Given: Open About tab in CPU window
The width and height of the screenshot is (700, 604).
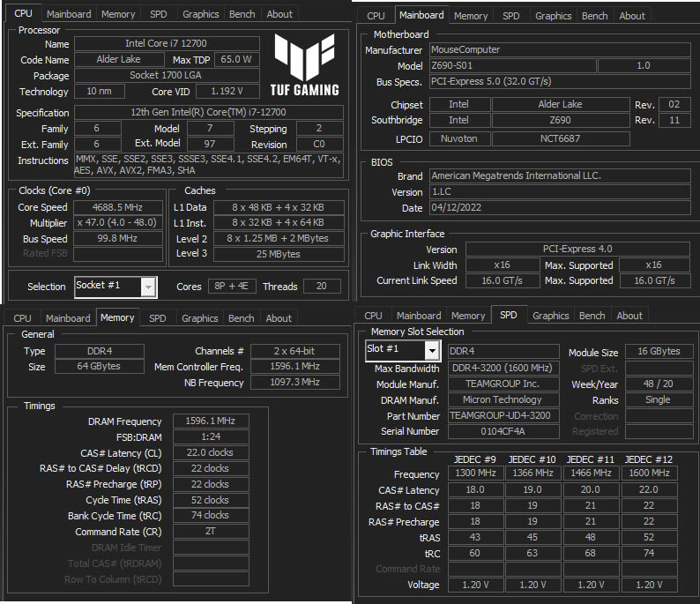Looking at the screenshot, I should pyautogui.click(x=279, y=14).
